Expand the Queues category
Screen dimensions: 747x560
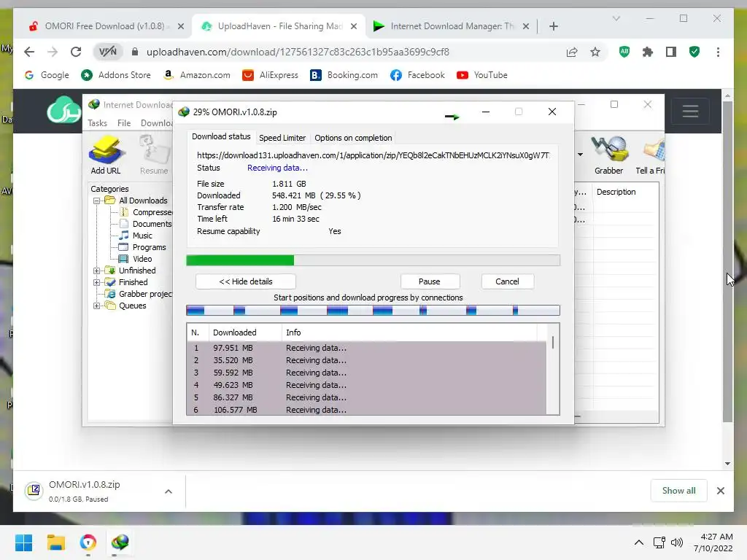coord(97,306)
